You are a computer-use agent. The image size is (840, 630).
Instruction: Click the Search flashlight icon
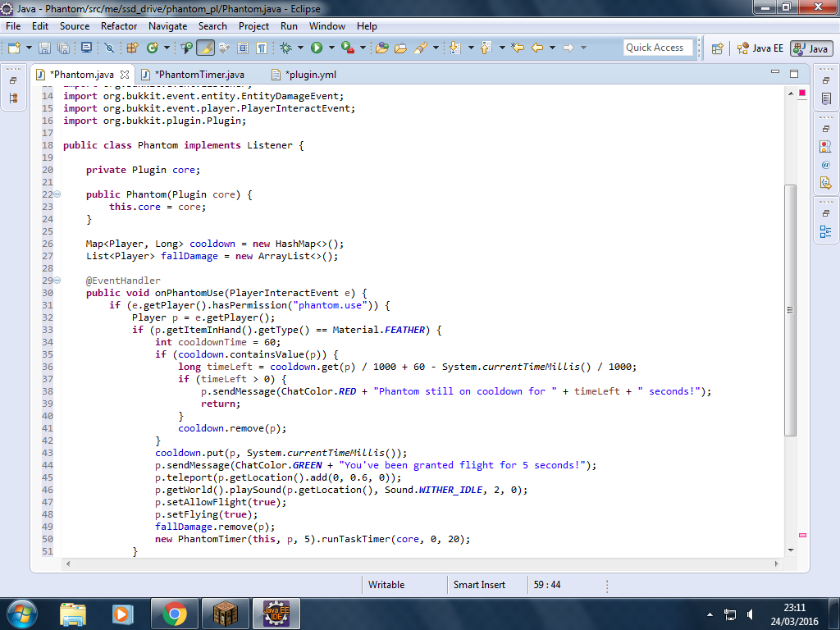(421, 48)
